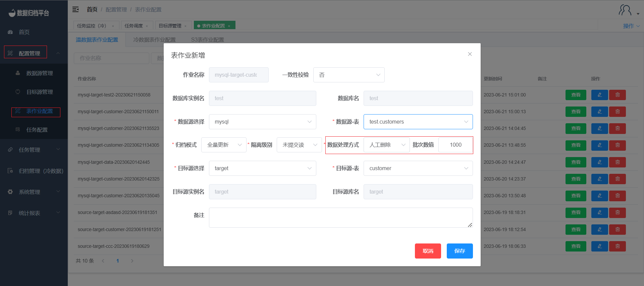Close the active 表作业配置 tab with its x

[x=229, y=26]
